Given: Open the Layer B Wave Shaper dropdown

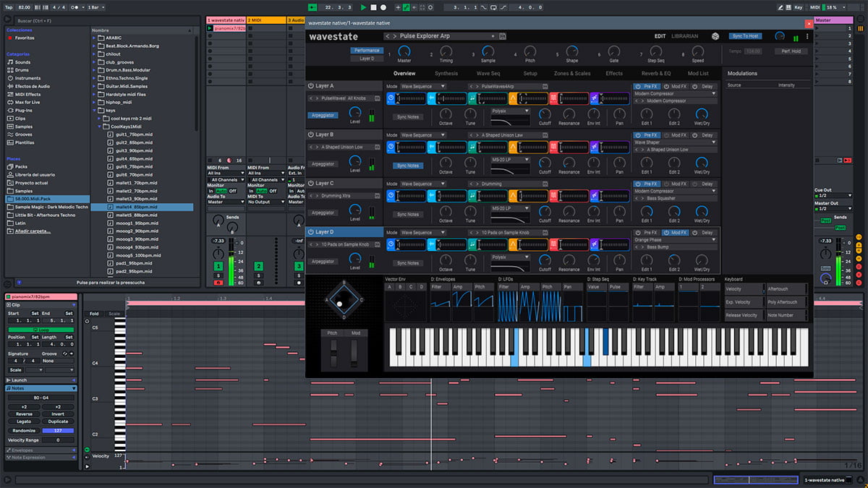Looking at the screenshot, I should [x=676, y=142].
